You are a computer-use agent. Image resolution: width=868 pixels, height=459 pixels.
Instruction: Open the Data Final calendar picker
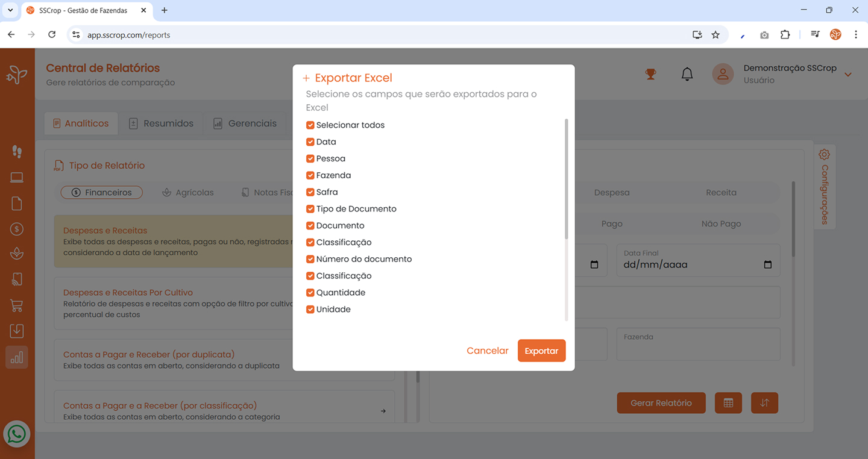click(767, 264)
